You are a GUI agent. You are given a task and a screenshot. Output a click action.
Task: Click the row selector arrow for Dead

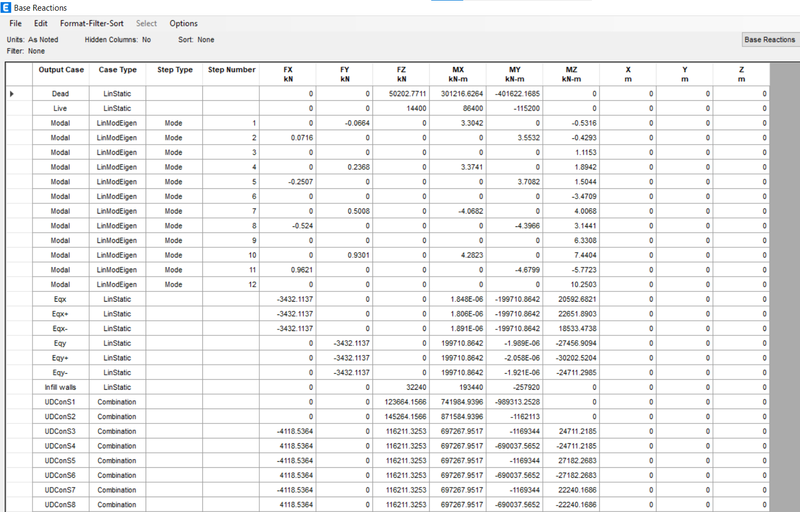[12, 94]
